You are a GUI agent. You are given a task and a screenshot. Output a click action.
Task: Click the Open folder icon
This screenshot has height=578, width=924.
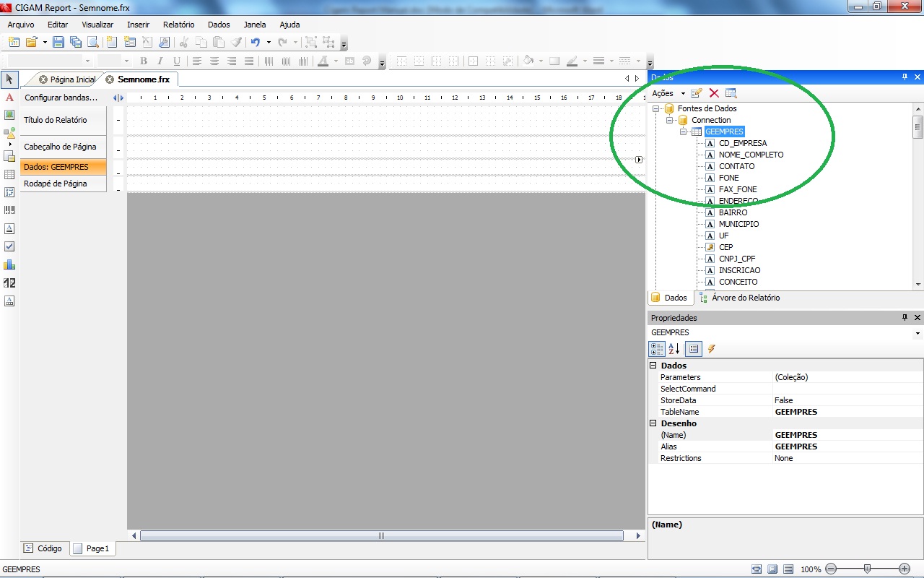point(32,43)
